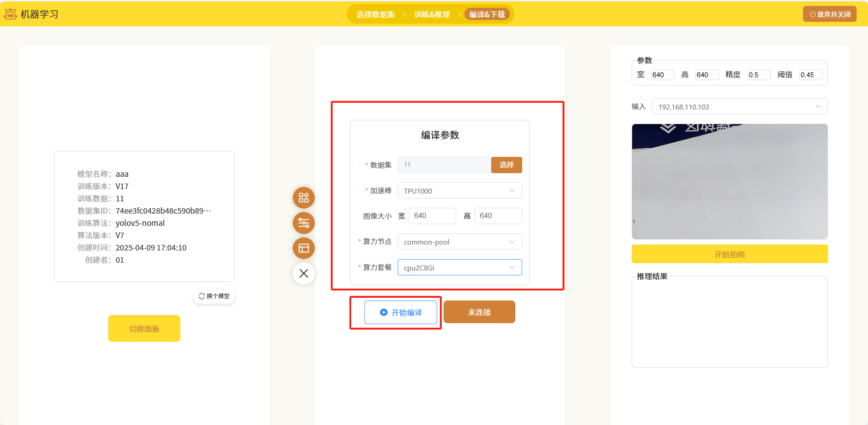
Task: Open the sliders settings floating icon
Action: [304, 223]
